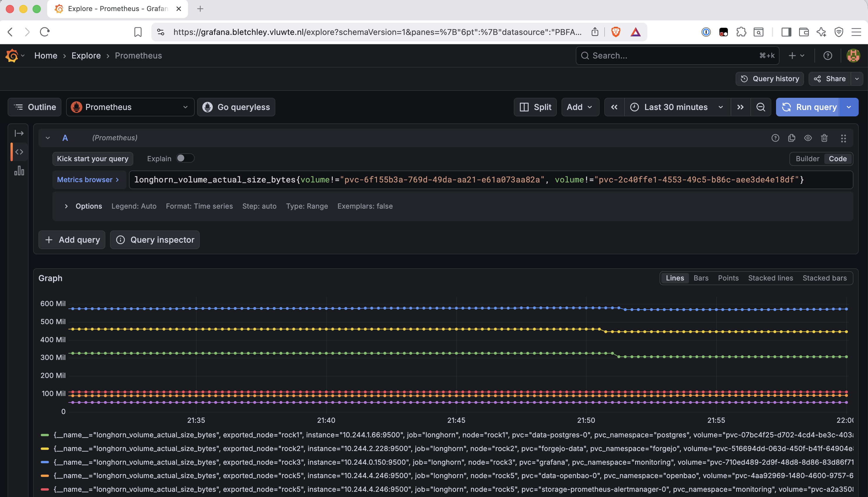868x497 pixels.
Task: Zoom out the time range icon
Action: click(x=761, y=107)
